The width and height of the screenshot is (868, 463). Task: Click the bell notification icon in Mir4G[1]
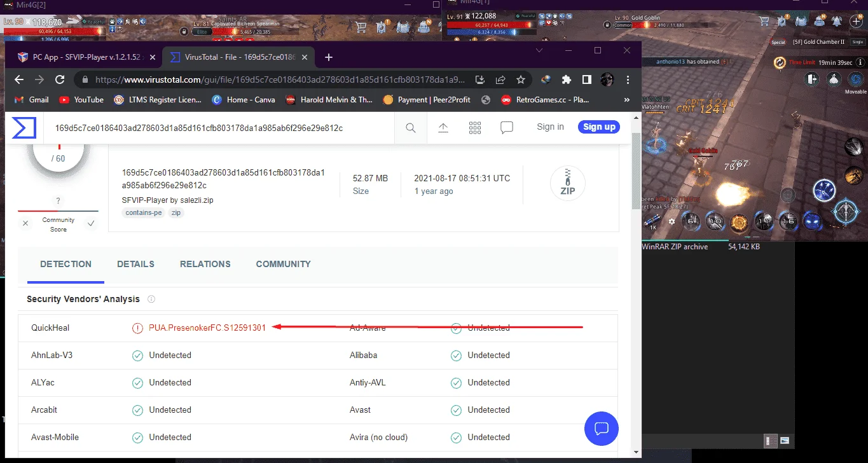click(837, 22)
